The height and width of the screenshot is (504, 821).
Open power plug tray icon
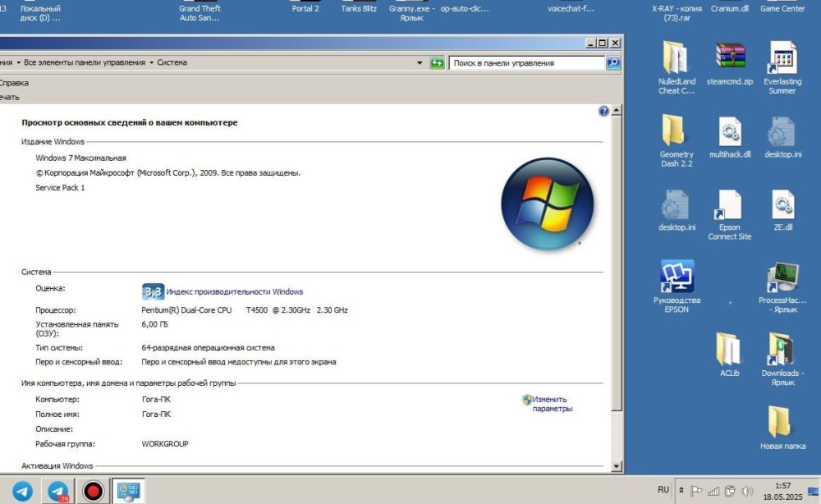coord(730,491)
